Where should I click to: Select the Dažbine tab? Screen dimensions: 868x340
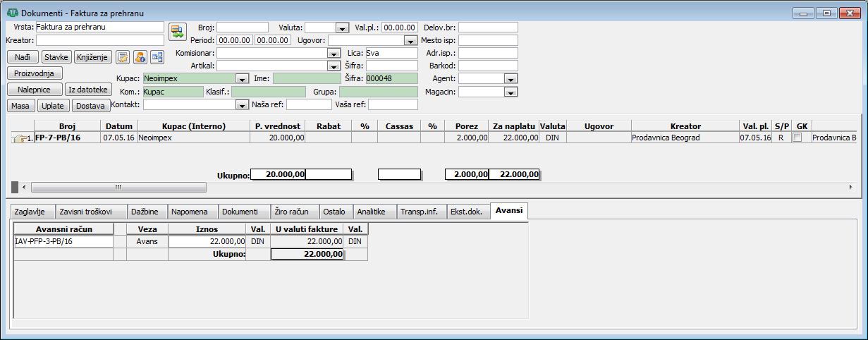147,211
